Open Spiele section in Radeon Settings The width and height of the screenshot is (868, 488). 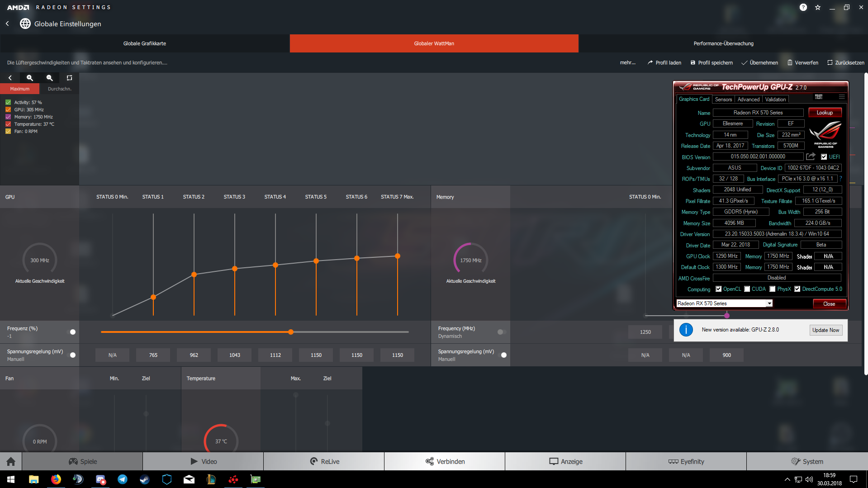coord(82,461)
